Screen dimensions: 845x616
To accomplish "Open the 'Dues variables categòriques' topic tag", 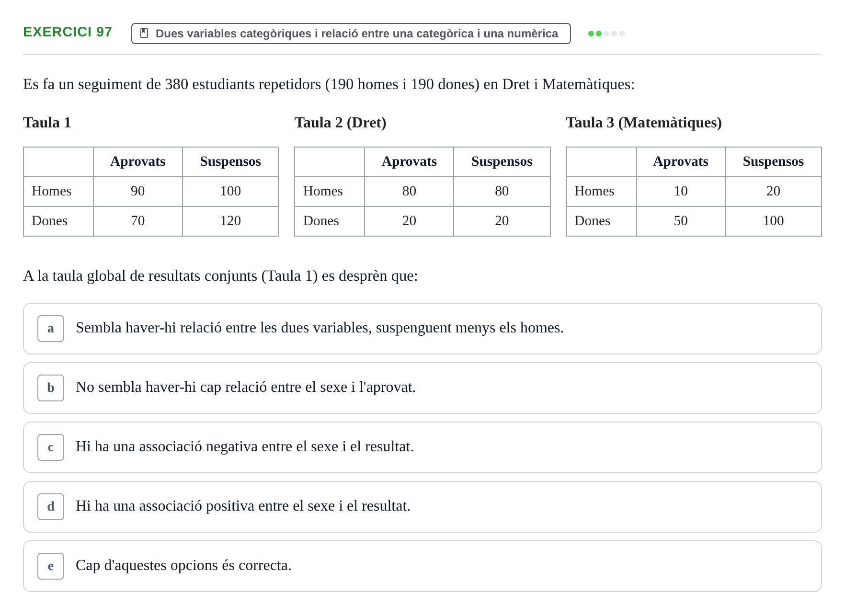I will pyautogui.click(x=351, y=34).
